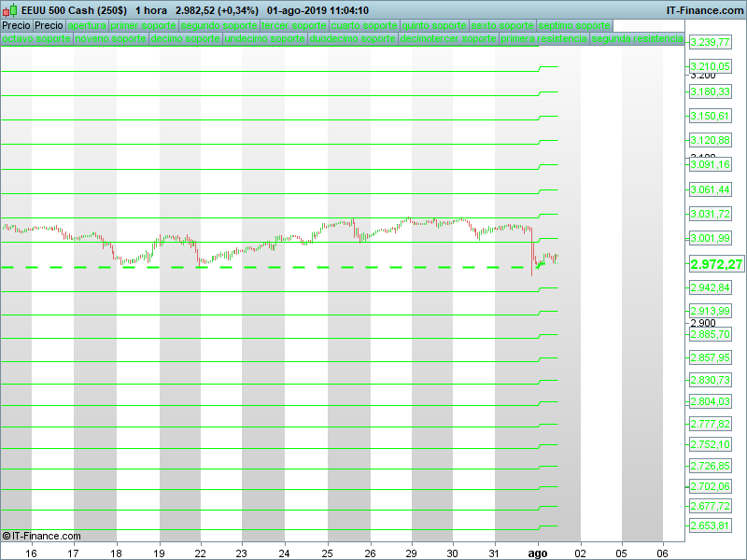747x560 pixels.
Task: Click the 2.677,72 price level label
Action: 711,506
